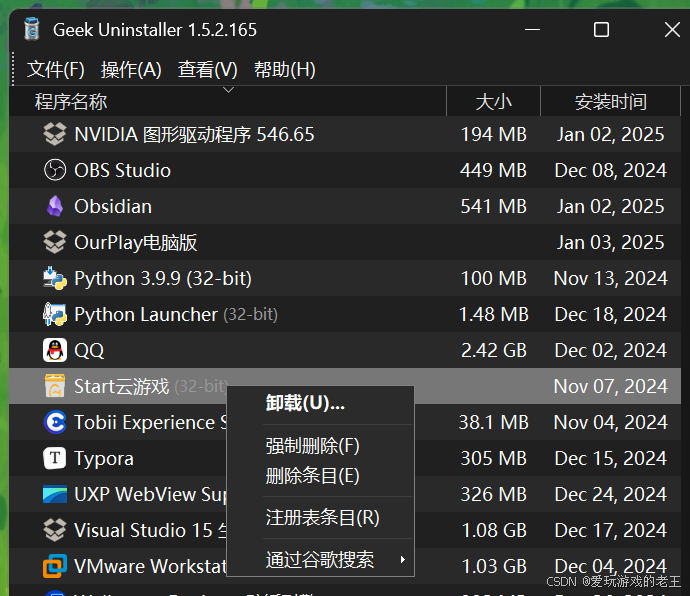Select the Start云游戏 program name

click(121, 386)
